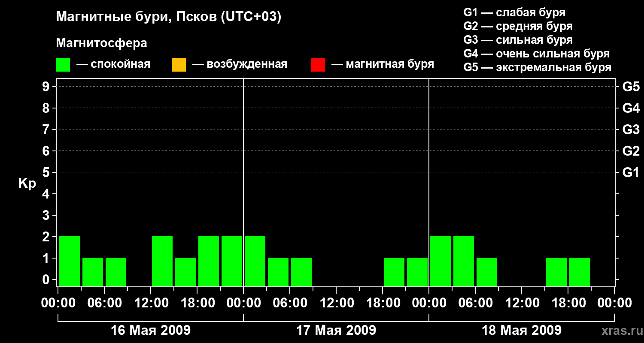Click the first green bar on 18 May
The width and height of the screenshot is (644, 343).
click(x=440, y=261)
